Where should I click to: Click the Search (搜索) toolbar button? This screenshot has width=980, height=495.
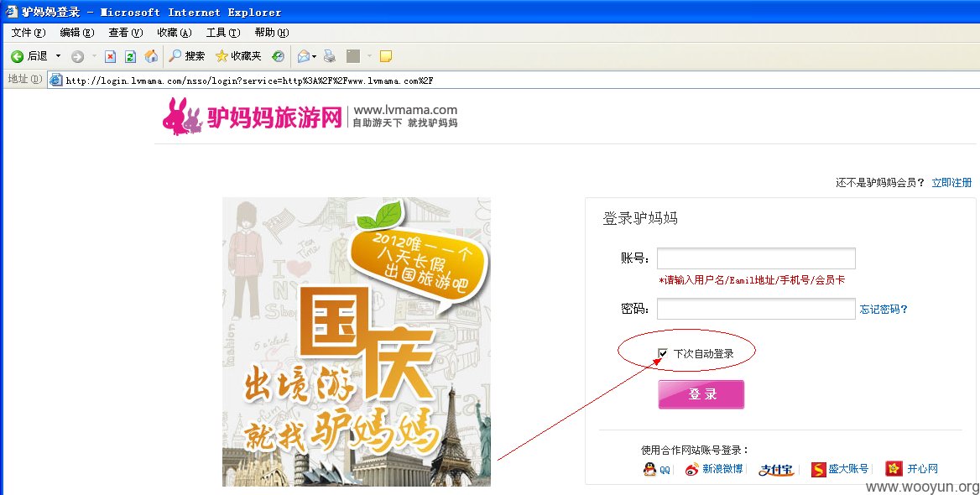(187, 56)
